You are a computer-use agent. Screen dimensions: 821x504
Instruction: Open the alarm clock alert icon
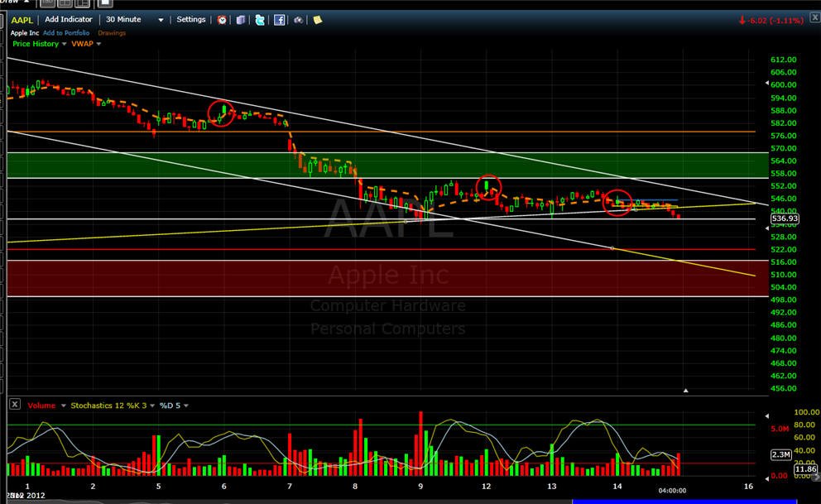222,20
